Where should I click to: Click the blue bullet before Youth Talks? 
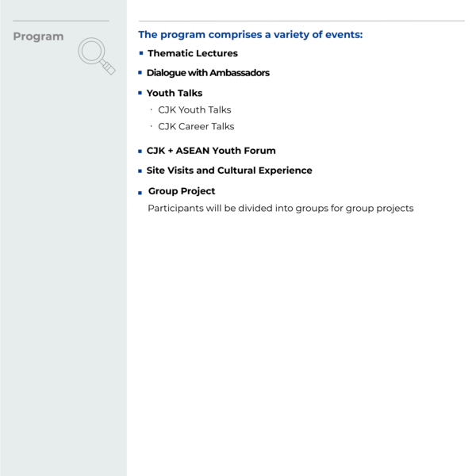140,93
